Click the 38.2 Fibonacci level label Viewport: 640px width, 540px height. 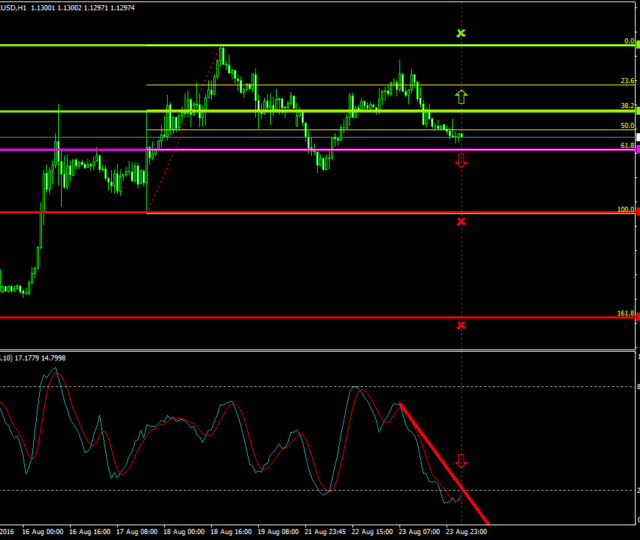(627, 106)
